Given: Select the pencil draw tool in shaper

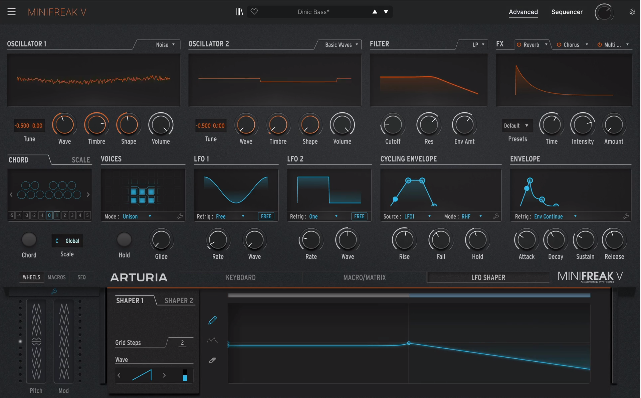Looking at the screenshot, I should tap(213, 320).
